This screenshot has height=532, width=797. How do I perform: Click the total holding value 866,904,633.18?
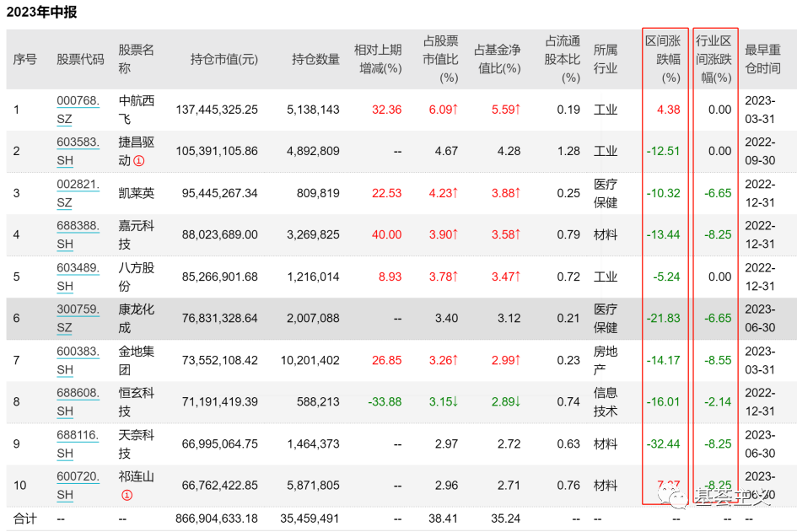tap(217, 519)
